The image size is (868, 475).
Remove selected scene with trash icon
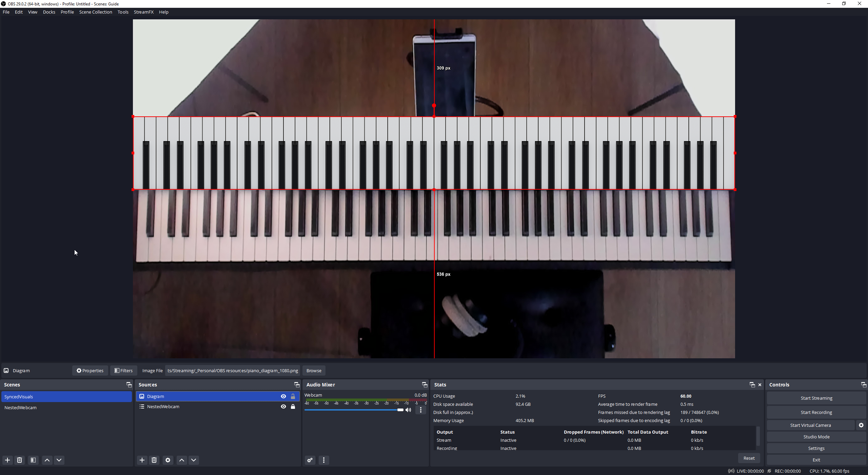(20, 460)
